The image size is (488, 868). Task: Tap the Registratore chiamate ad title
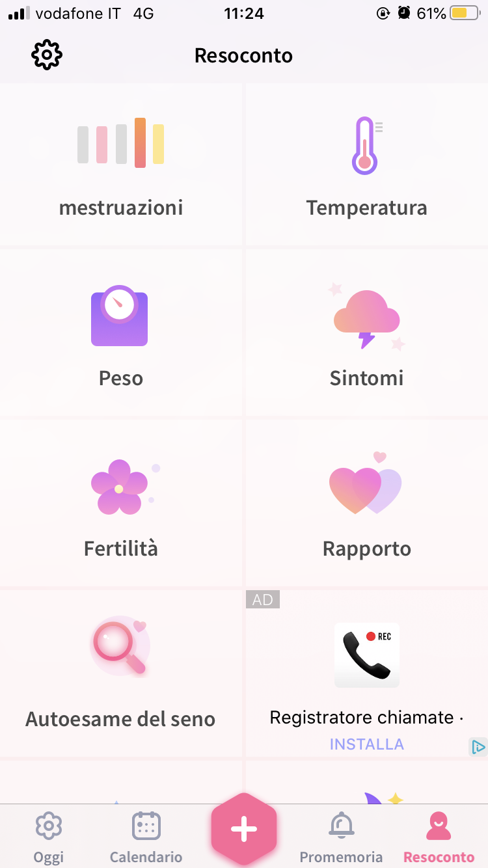click(366, 718)
